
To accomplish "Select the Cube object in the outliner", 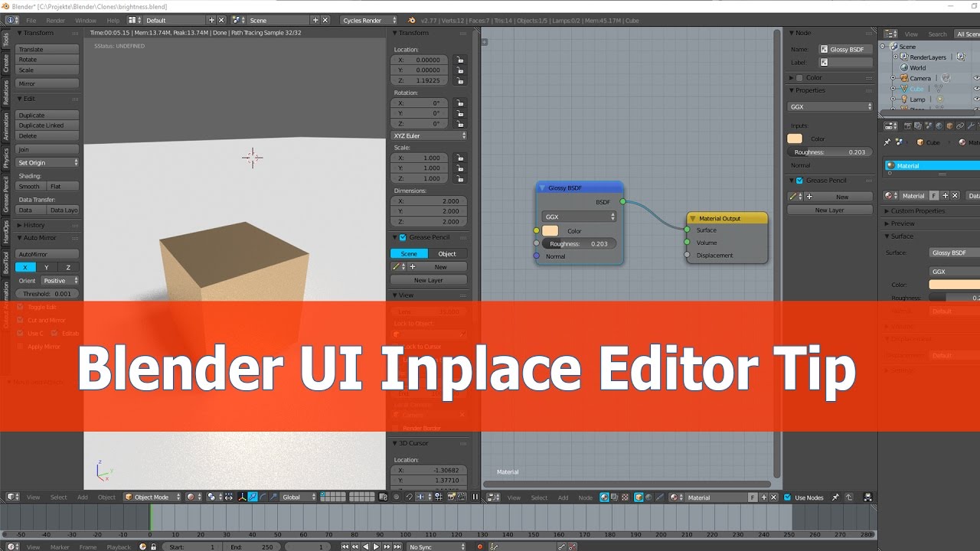I will tap(916, 89).
